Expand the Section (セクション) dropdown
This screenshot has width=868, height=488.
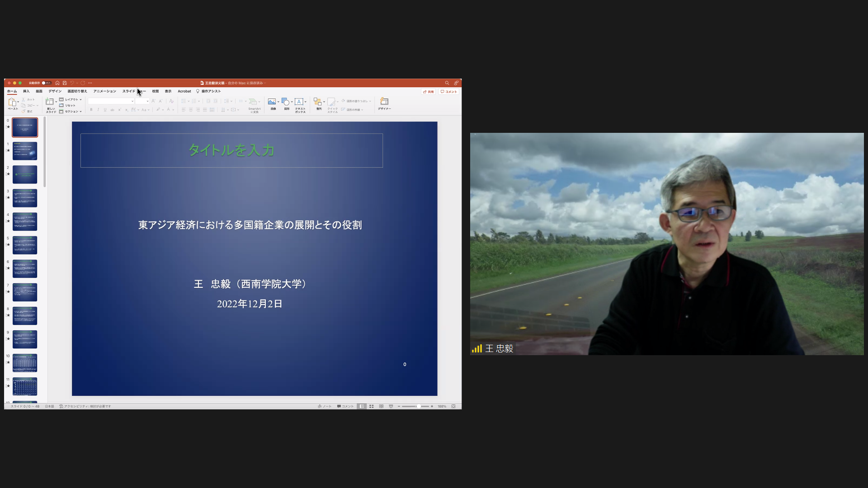(x=71, y=111)
